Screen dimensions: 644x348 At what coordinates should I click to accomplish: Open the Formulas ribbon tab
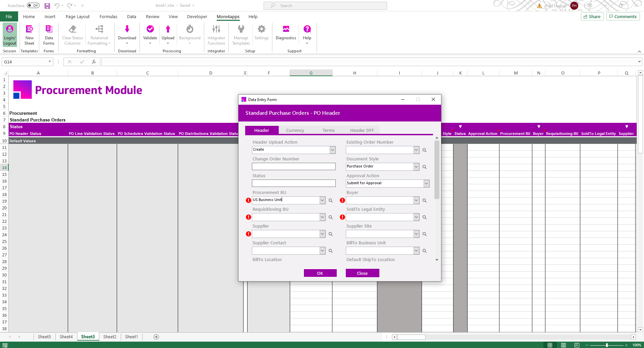pos(108,17)
